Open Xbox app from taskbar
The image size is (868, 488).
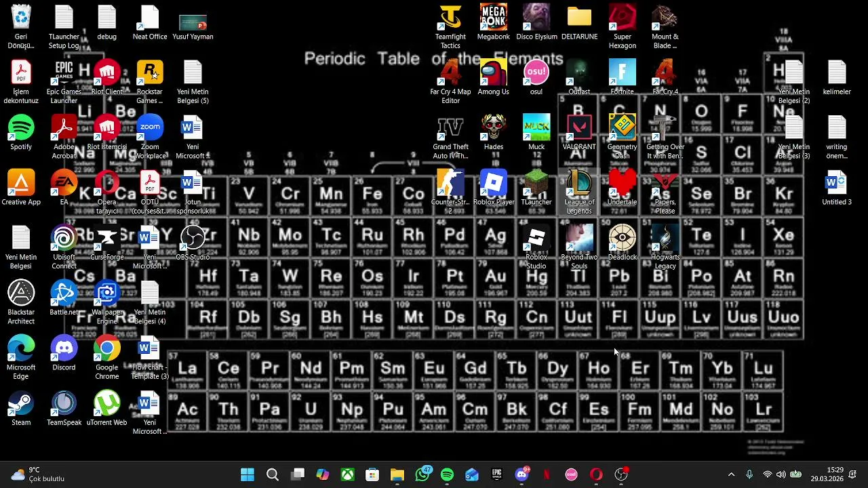click(x=347, y=474)
